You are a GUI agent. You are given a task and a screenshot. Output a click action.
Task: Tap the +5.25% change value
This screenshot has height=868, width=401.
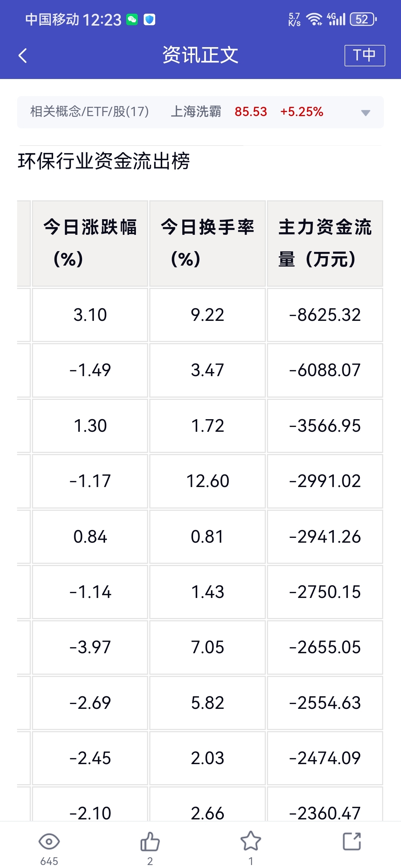tap(301, 112)
